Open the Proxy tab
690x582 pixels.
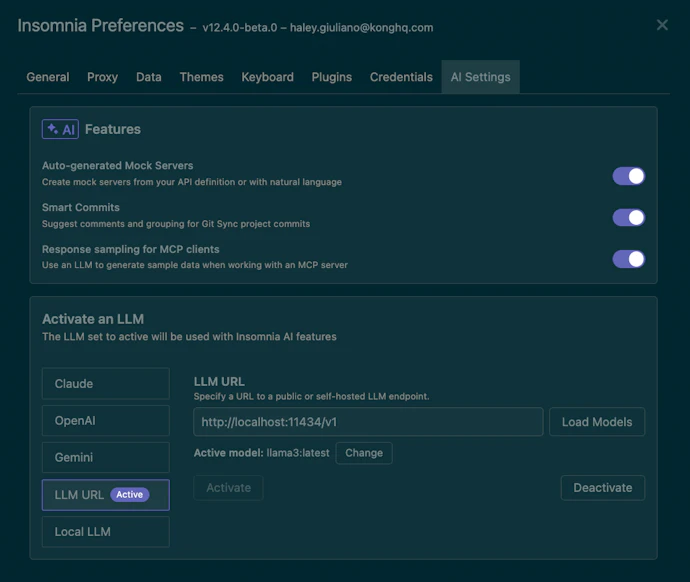coord(102,77)
